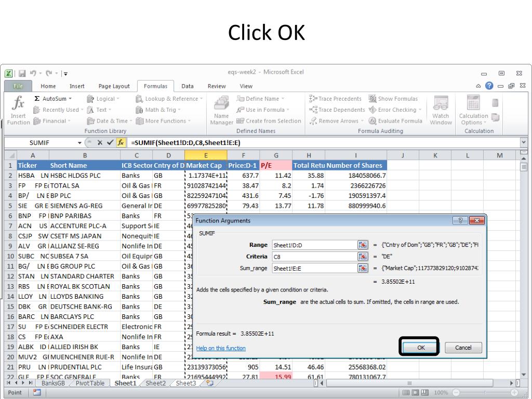Click Create from Selection
This screenshot has height=399, width=532.
(x=269, y=121)
